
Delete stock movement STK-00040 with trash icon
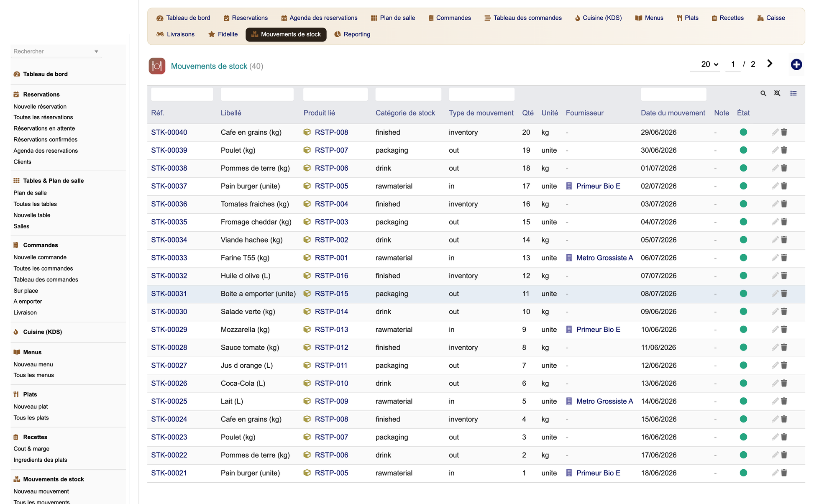pyautogui.click(x=784, y=132)
